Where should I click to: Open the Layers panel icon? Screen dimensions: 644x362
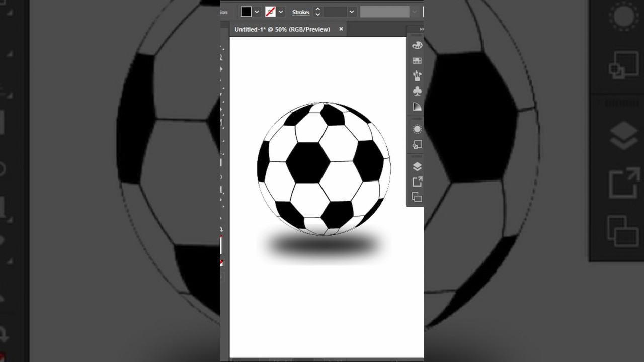pos(417,167)
